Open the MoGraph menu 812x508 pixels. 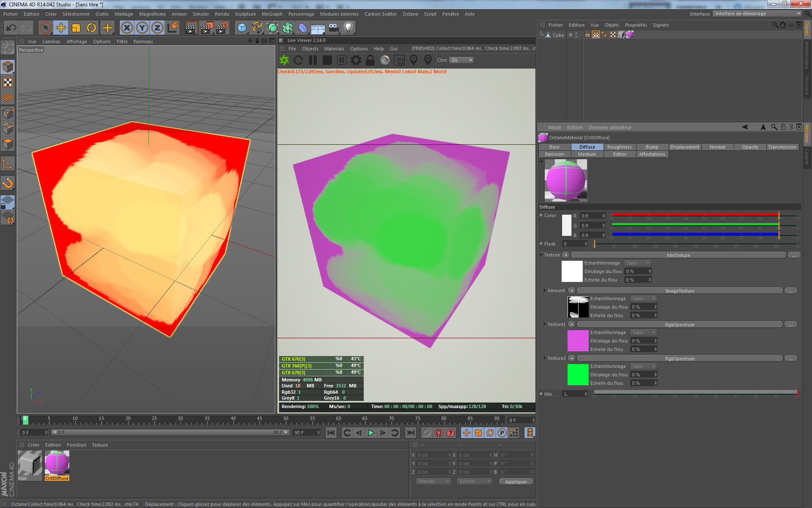272,14
